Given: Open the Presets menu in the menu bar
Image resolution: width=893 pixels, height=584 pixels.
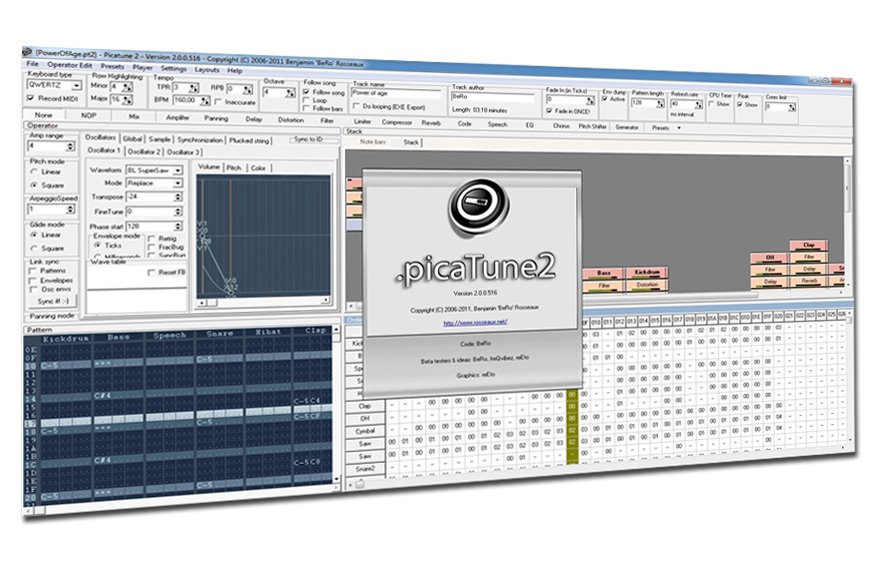Looking at the screenshot, I should click(x=112, y=66).
